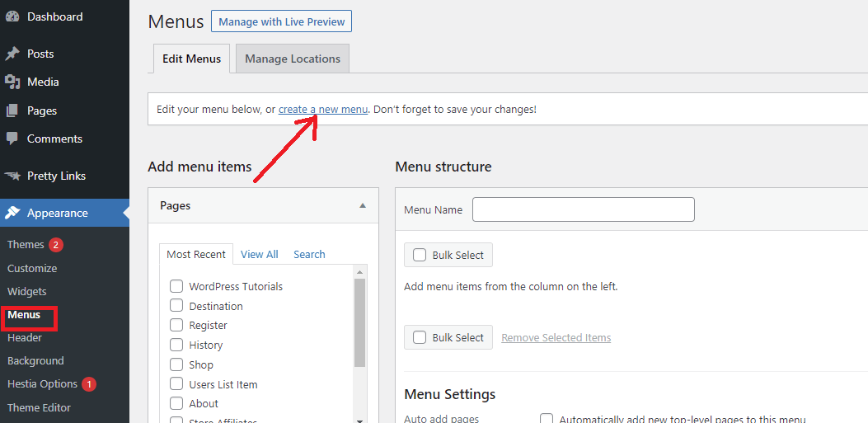Open Hestia Options in the sidebar

43,383
